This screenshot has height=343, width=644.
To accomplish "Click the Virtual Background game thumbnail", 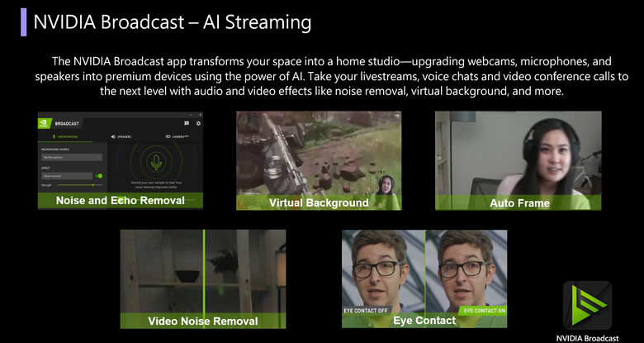I will tap(319, 160).
